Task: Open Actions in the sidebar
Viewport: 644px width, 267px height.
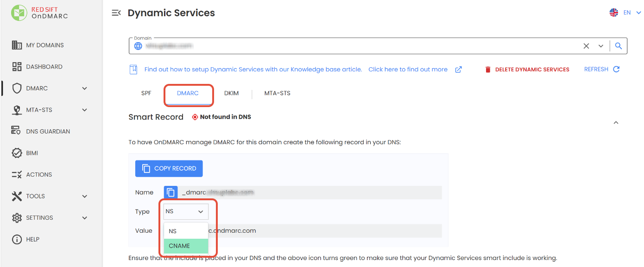Action: point(39,175)
